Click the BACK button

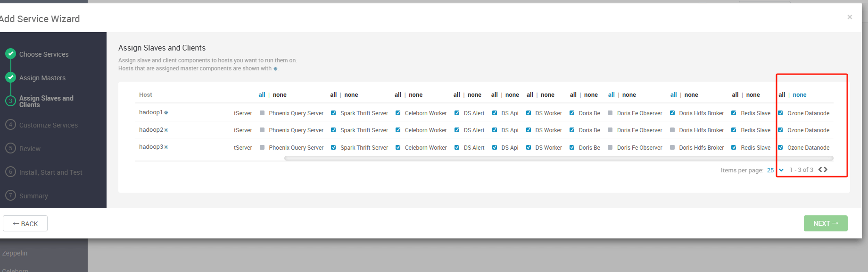(x=25, y=223)
